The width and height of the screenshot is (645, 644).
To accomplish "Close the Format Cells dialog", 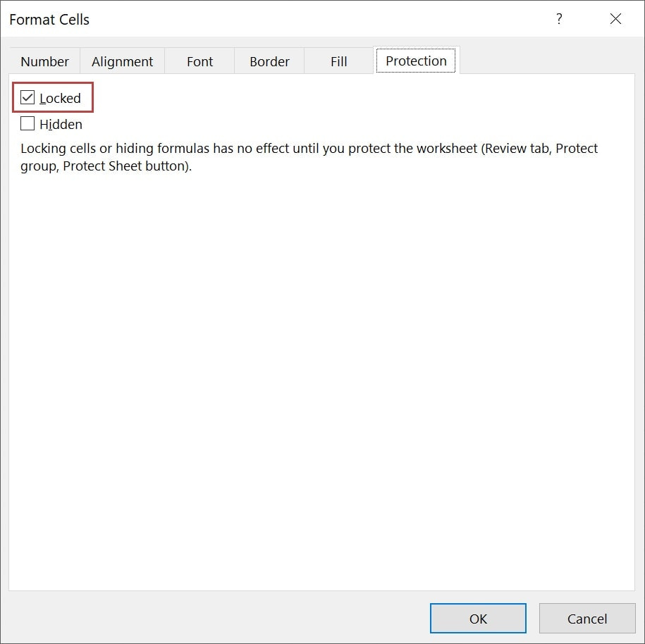I will [615, 18].
